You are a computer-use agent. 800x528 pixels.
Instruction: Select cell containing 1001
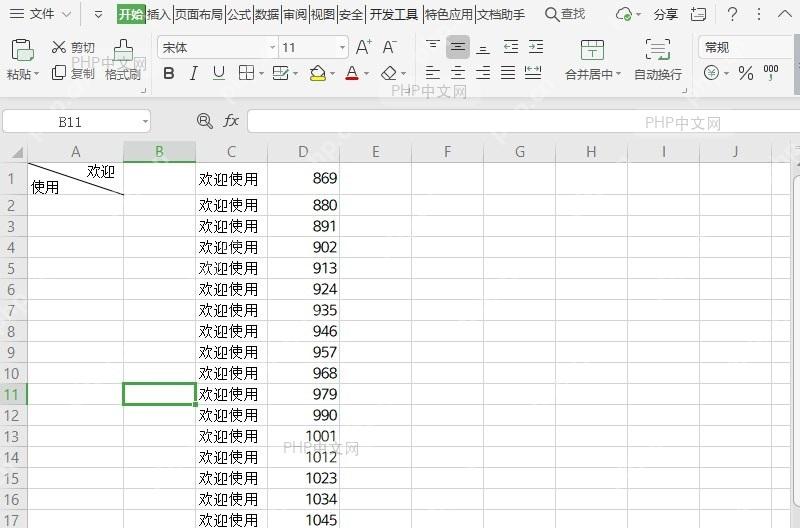point(304,436)
